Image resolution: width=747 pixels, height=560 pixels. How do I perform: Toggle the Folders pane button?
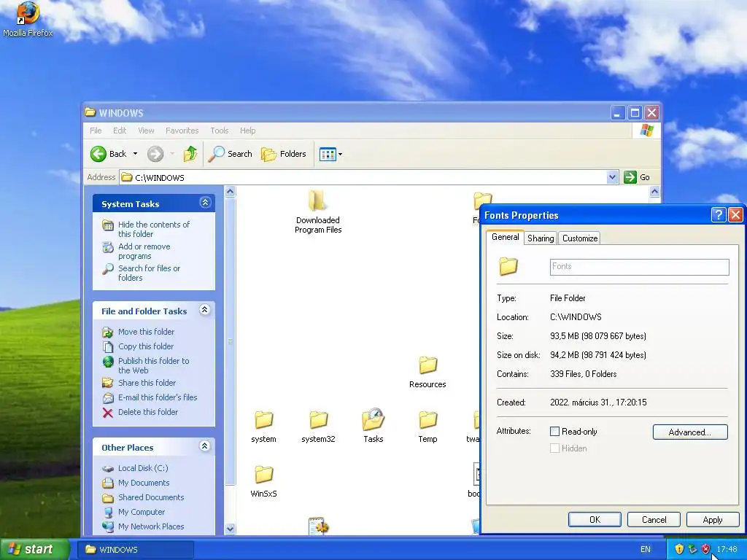(284, 154)
